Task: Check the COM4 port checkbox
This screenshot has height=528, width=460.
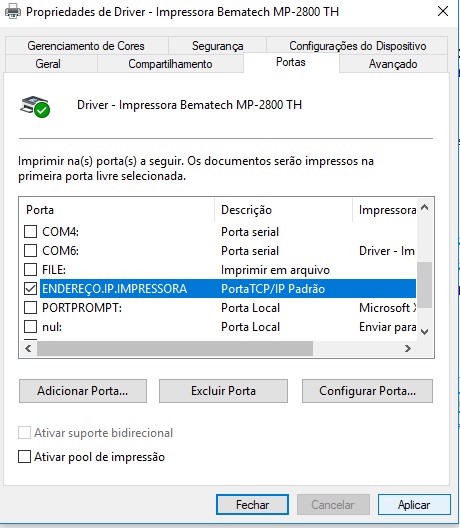Action: point(30,232)
